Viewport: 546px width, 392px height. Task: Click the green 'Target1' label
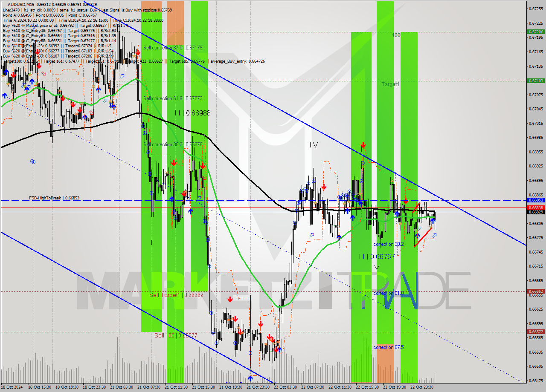pos(390,84)
